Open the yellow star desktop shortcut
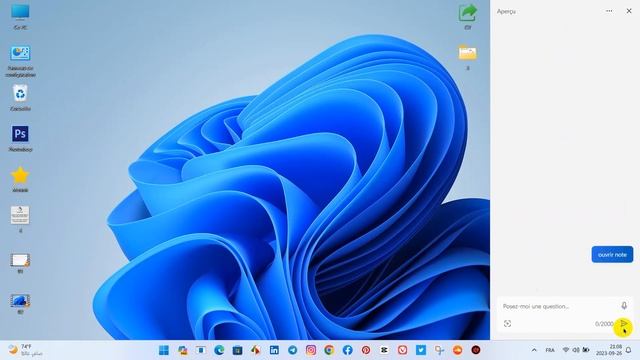 click(20, 179)
